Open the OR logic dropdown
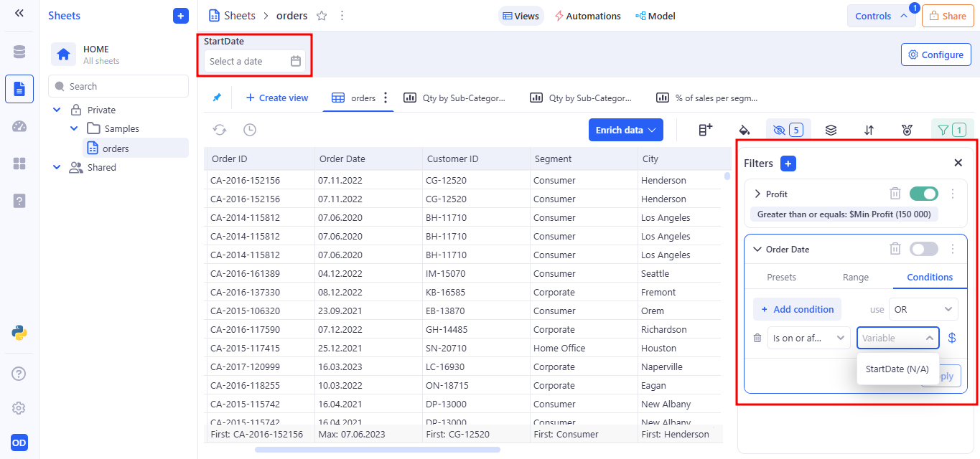The width and height of the screenshot is (980, 459). 923,309
